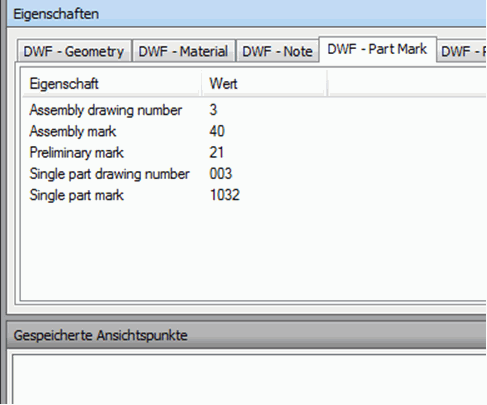This screenshot has width=487, height=405.
Task: Click the Eigenschaften panel title bar
Action: click(x=246, y=14)
